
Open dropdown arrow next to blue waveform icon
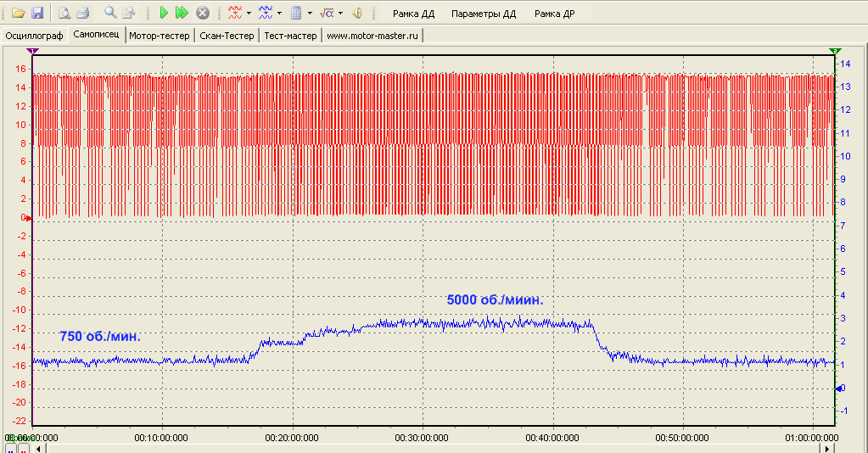(279, 13)
